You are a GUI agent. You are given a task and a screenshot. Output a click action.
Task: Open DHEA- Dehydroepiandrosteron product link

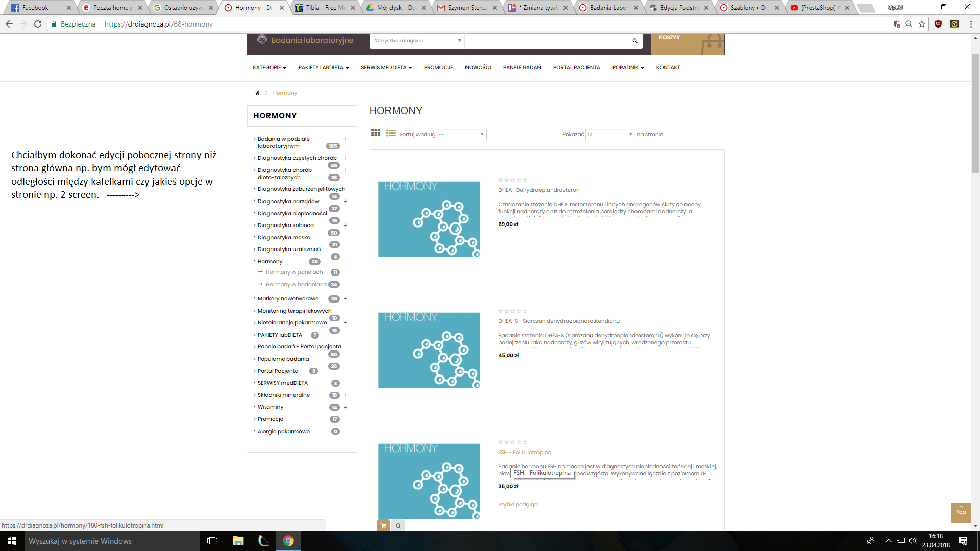pyautogui.click(x=538, y=190)
